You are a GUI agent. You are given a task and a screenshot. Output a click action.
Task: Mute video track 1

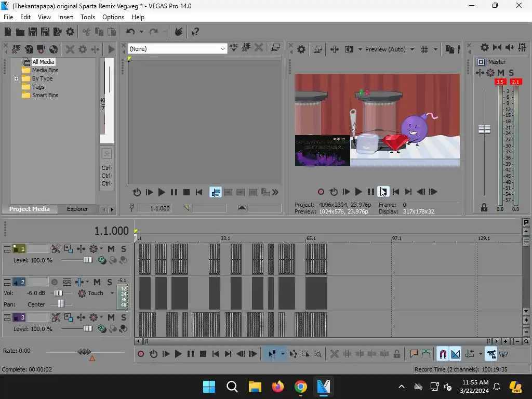[x=111, y=249]
